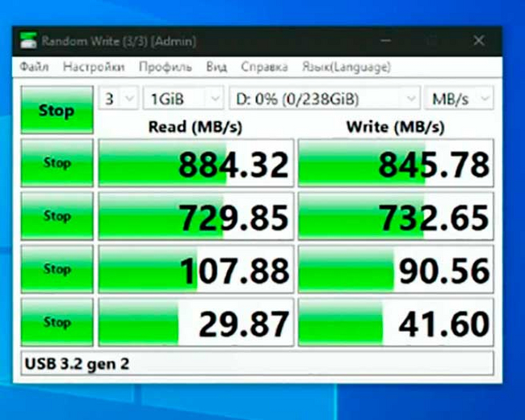Click the Write (MB/s) column header
The height and width of the screenshot is (420, 525).
(x=396, y=127)
